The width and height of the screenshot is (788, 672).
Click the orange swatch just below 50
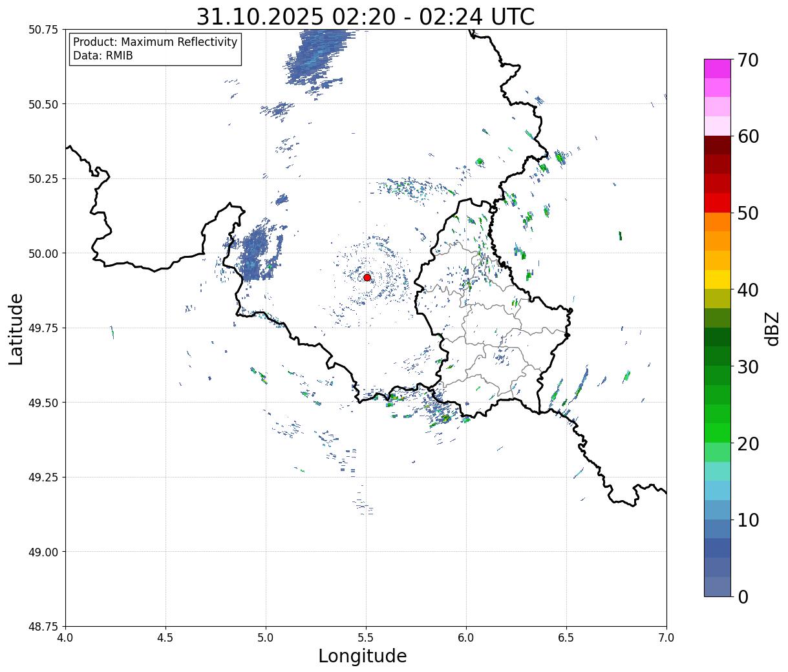point(718,222)
